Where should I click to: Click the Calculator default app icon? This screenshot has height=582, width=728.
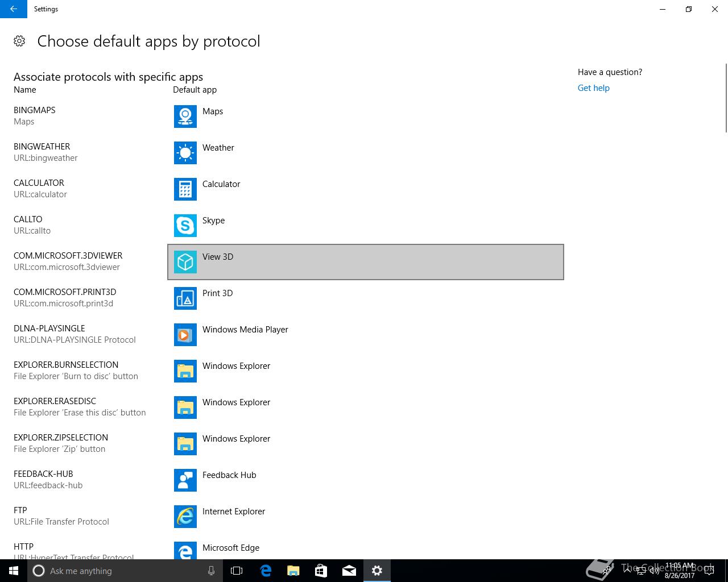[x=185, y=189]
